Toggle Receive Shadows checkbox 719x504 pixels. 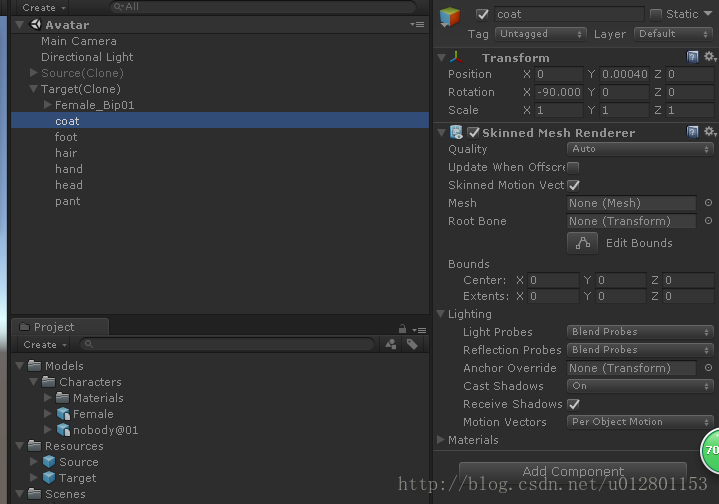point(573,404)
